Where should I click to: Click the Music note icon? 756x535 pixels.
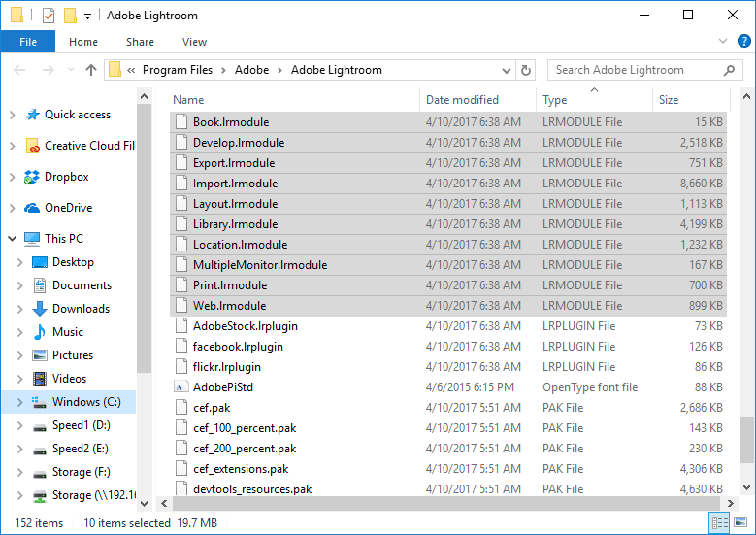40,331
